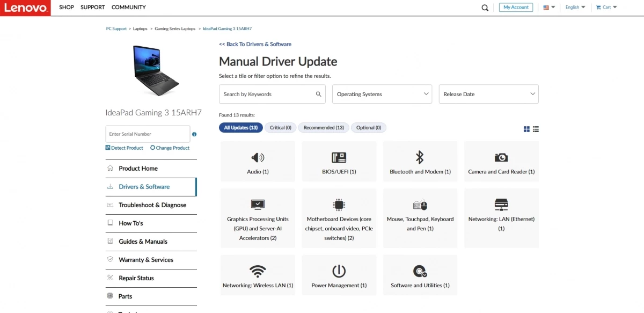Switch to grid view icon
This screenshot has width=644, height=313.
(526, 129)
